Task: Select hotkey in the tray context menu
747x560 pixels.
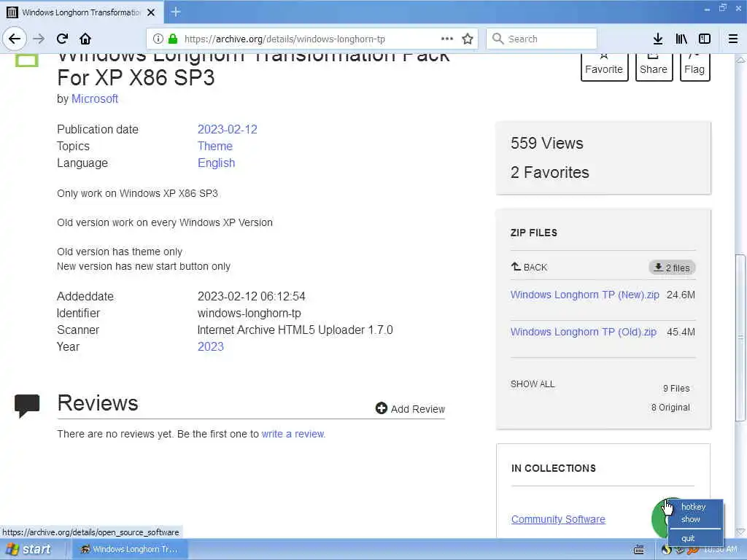Action: (693, 507)
